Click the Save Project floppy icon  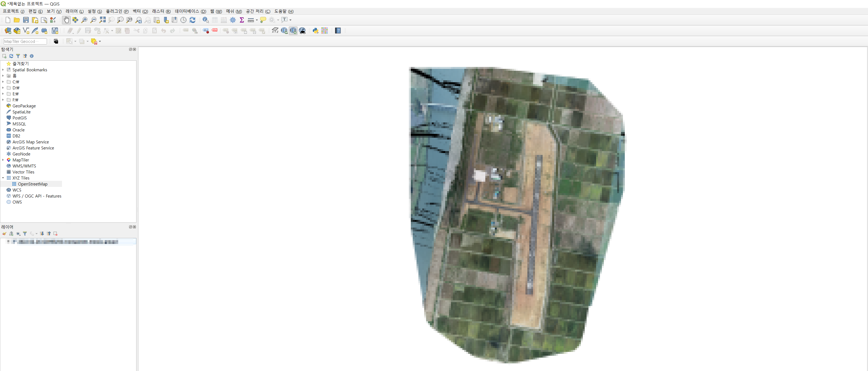(x=26, y=20)
